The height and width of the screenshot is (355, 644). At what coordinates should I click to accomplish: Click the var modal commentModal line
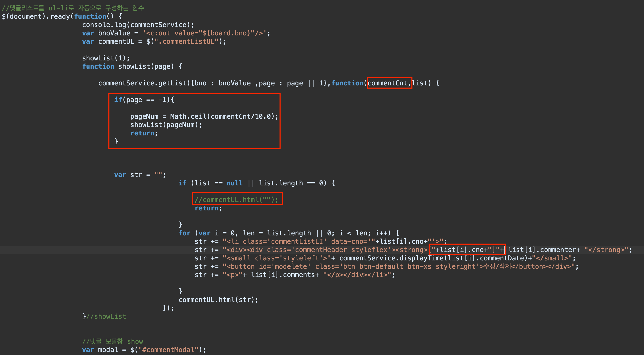(144, 350)
